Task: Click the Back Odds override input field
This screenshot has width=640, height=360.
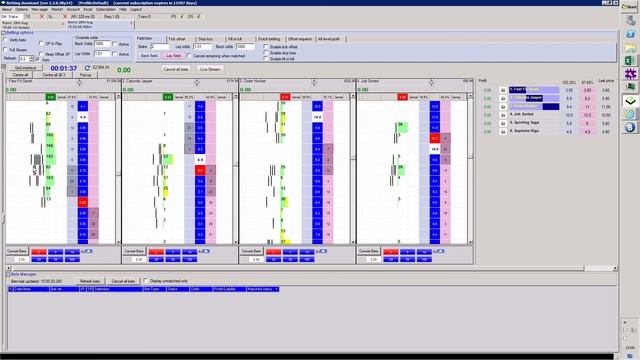Action: click(102, 44)
